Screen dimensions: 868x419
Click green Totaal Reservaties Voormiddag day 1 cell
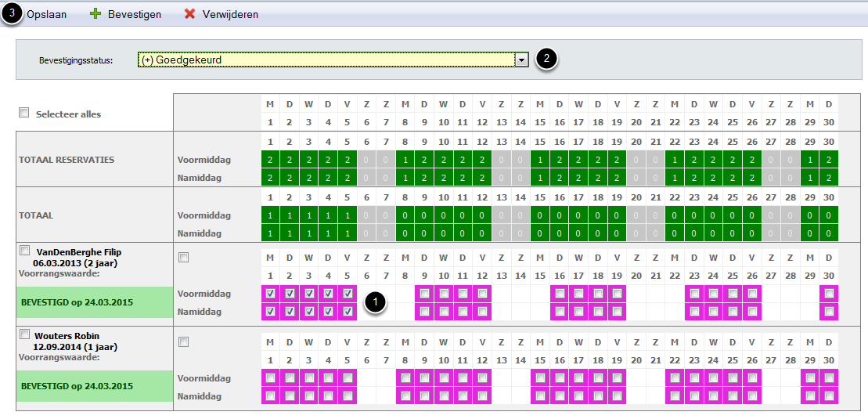coord(270,159)
